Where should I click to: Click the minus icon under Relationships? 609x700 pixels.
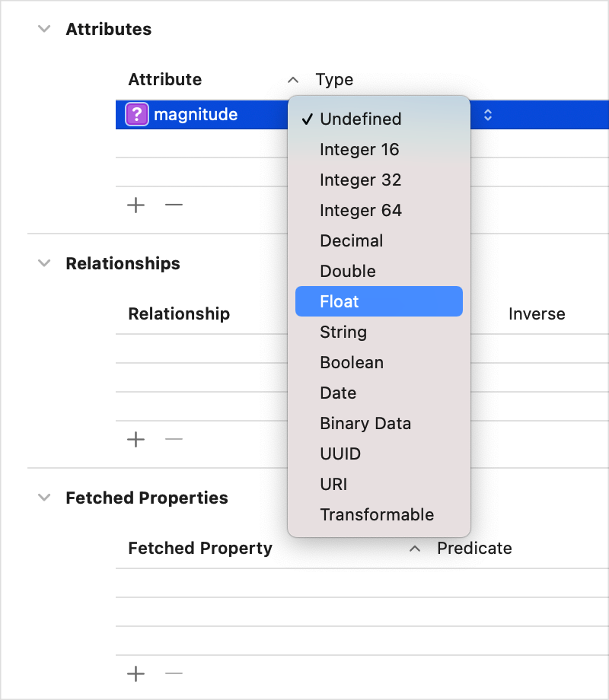(x=174, y=439)
